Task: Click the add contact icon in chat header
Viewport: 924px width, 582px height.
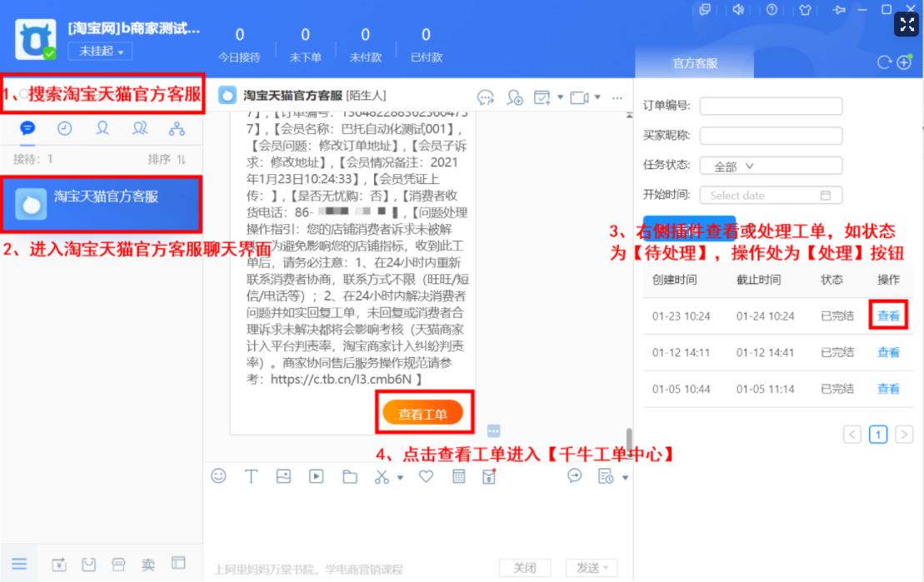Action: coord(514,97)
